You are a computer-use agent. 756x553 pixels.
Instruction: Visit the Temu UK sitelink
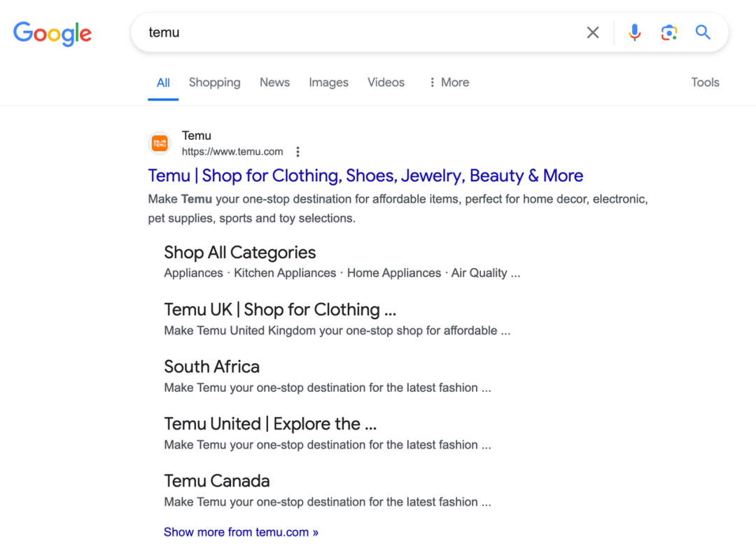tap(280, 309)
